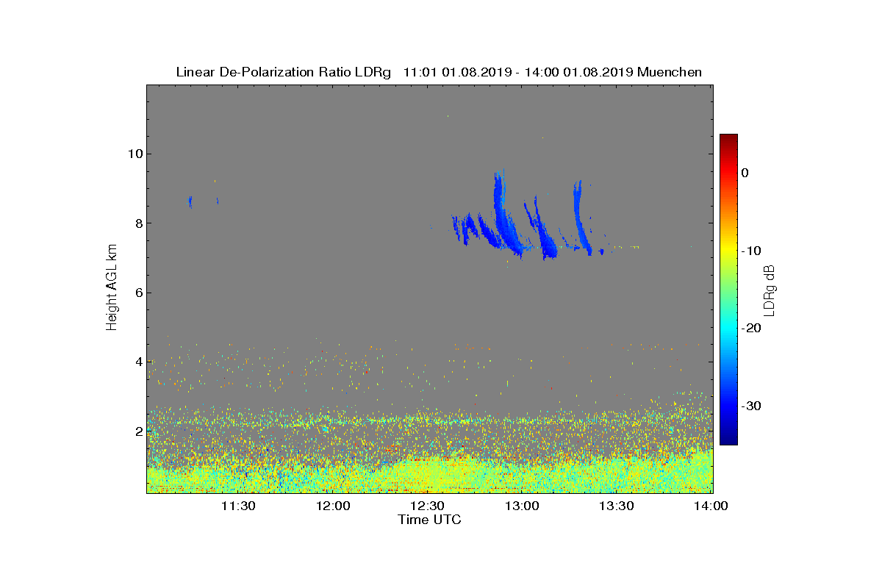Click the height tick label '10'
Screen dimensions: 882x588
tap(135, 154)
